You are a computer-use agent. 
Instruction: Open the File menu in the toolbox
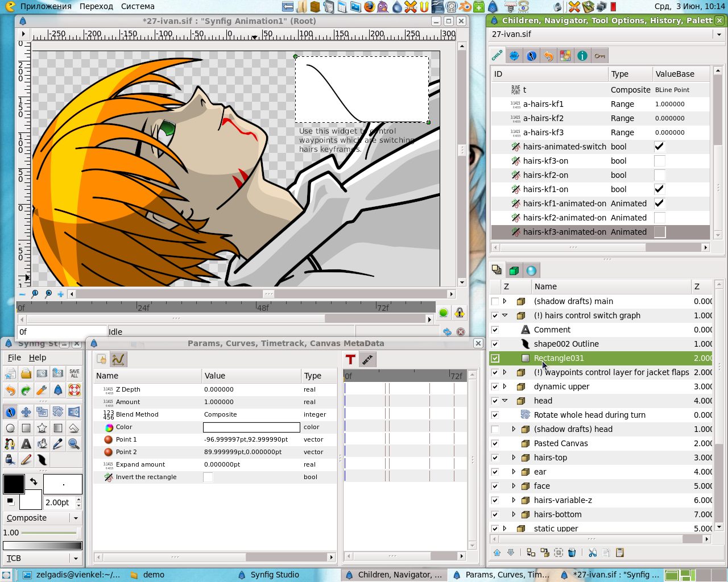14,357
